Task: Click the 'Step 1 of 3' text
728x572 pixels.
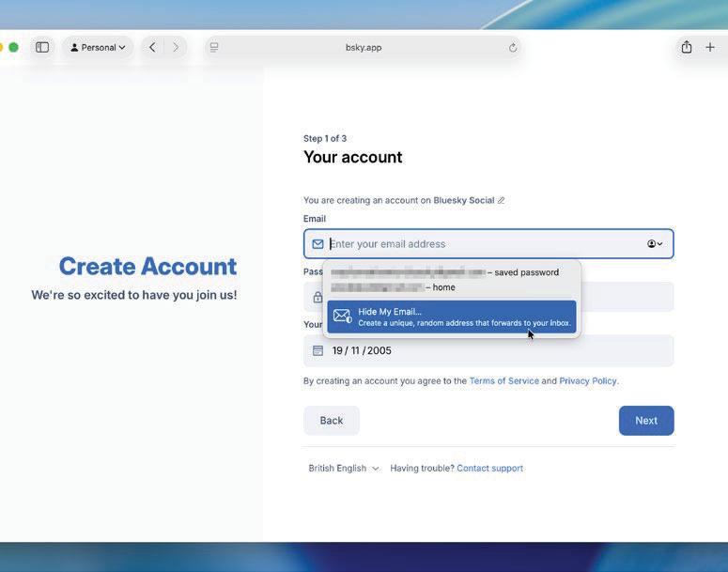Action: point(325,138)
